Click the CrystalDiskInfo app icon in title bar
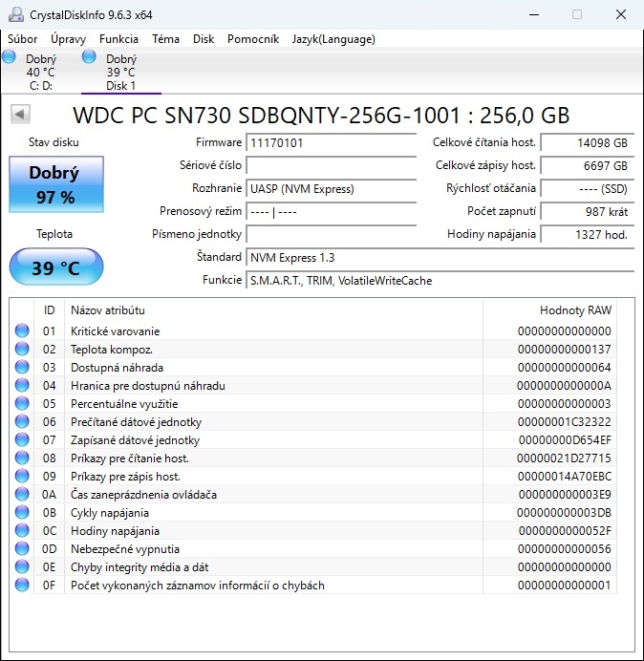This screenshot has width=644, height=661. click(x=16, y=14)
